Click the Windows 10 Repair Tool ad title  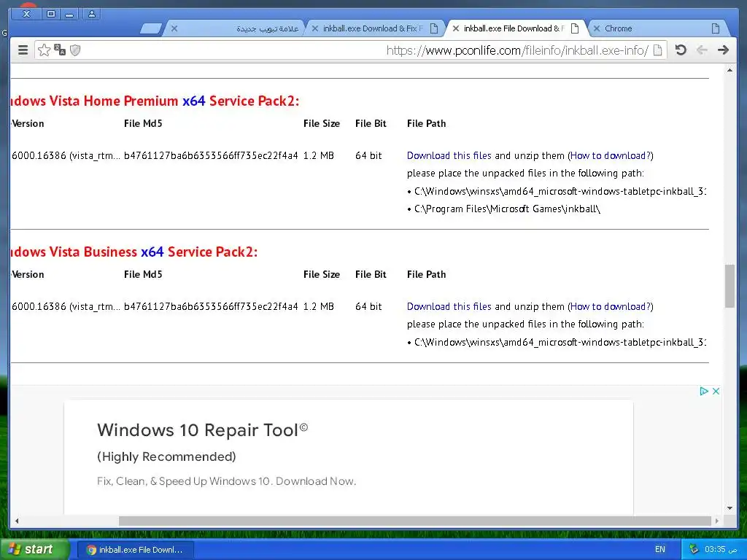tap(203, 430)
